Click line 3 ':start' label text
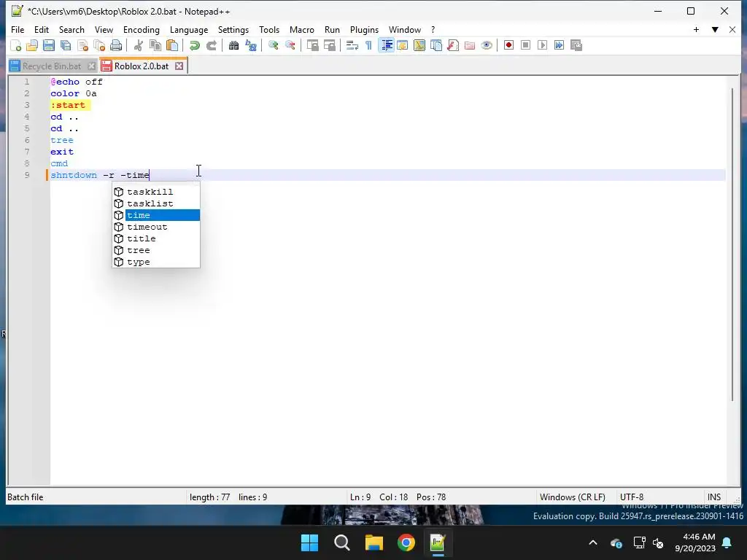The image size is (747, 560). pyautogui.click(x=68, y=105)
